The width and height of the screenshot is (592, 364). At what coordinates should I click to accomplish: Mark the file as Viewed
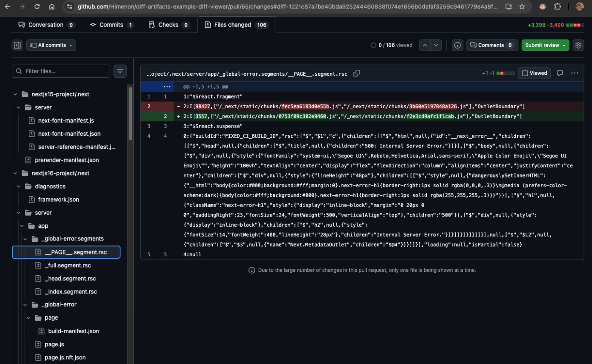[x=534, y=73]
